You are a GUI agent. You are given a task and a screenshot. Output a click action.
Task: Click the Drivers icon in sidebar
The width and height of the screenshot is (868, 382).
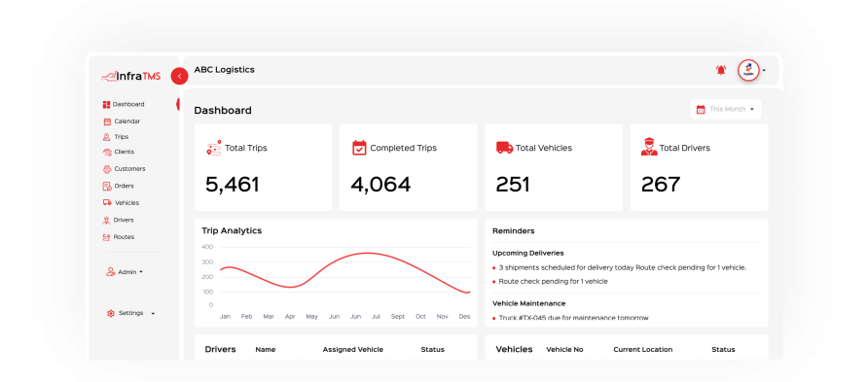point(106,220)
